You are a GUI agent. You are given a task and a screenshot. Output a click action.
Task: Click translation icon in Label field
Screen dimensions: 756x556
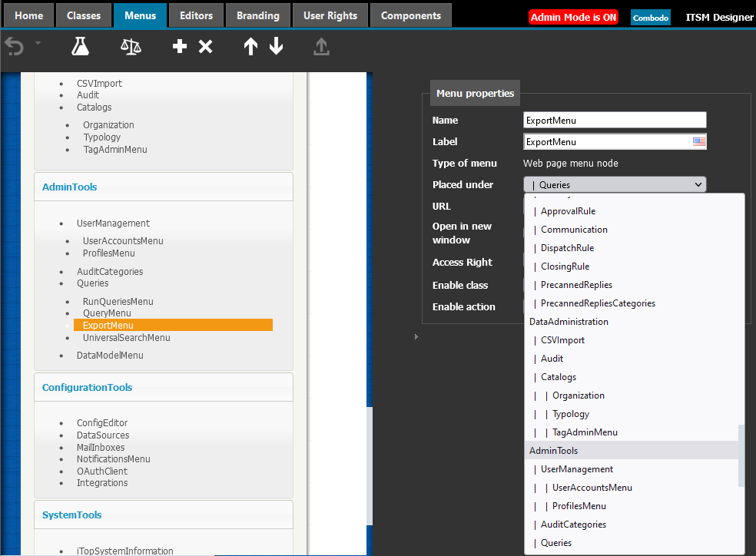tap(698, 141)
